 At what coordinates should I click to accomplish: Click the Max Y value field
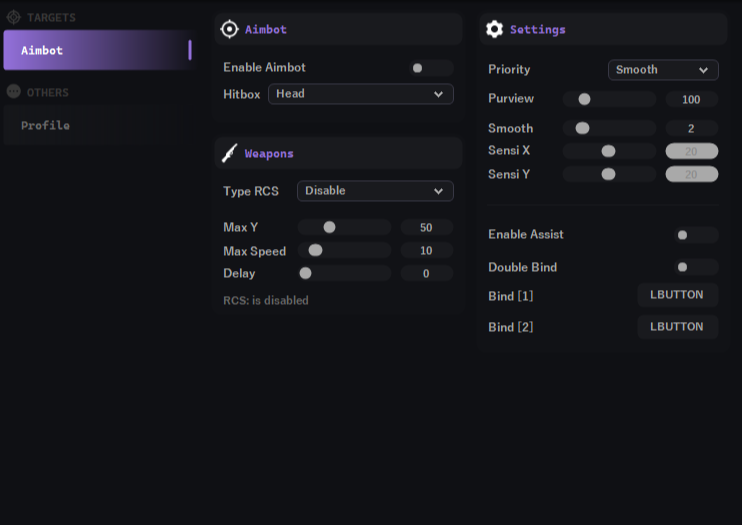point(426,228)
